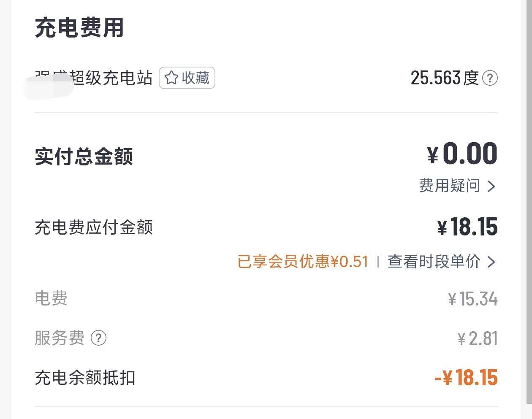Open the help icon next to 25.563度
Screen dimensions: 532x419
[490, 78]
